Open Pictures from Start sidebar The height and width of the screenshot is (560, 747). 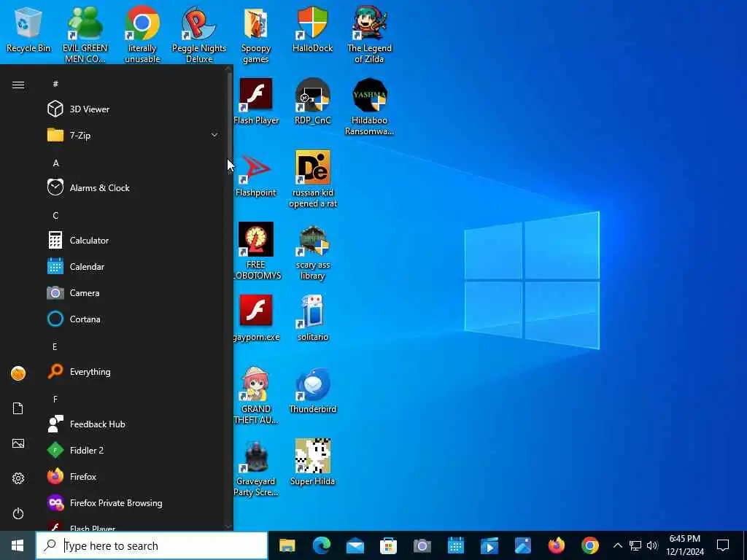click(x=18, y=443)
